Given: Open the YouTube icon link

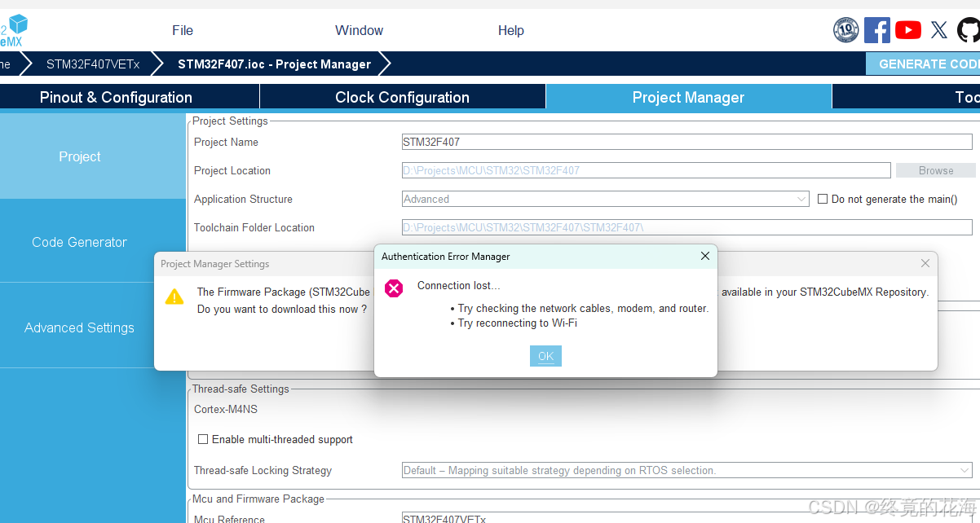Looking at the screenshot, I should click(x=908, y=30).
